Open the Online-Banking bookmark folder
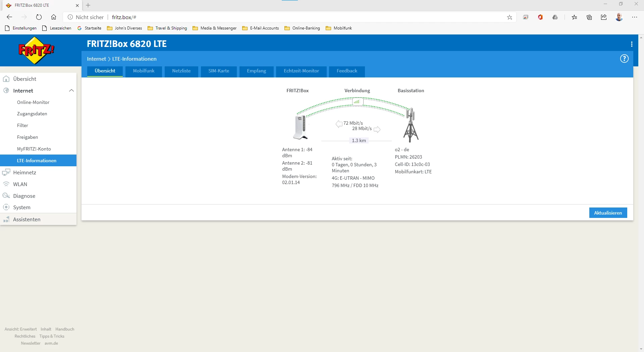This screenshot has width=644, height=352. [302, 28]
